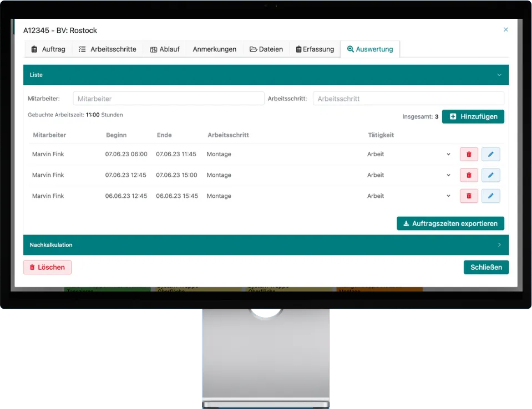Edit the 06.06.23 12:45 time entry
Viewport: 532px width, 409px height.
pyautogui.click(x=490, y=196)
